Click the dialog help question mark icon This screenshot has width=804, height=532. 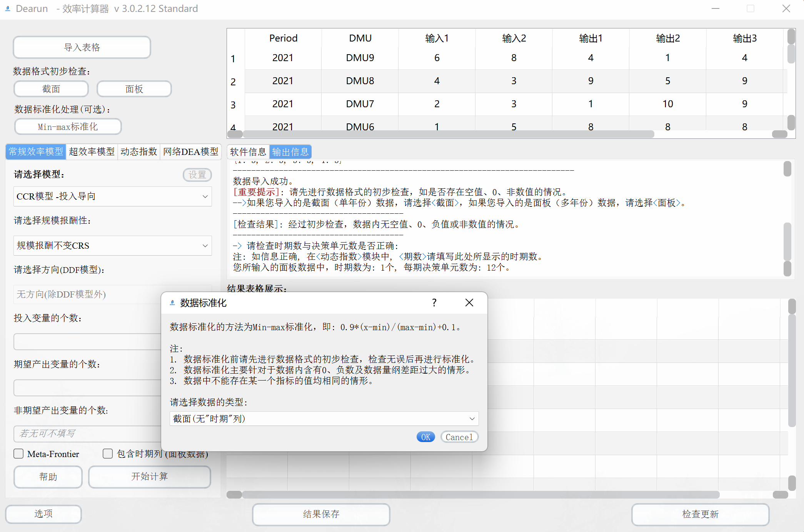434,303
